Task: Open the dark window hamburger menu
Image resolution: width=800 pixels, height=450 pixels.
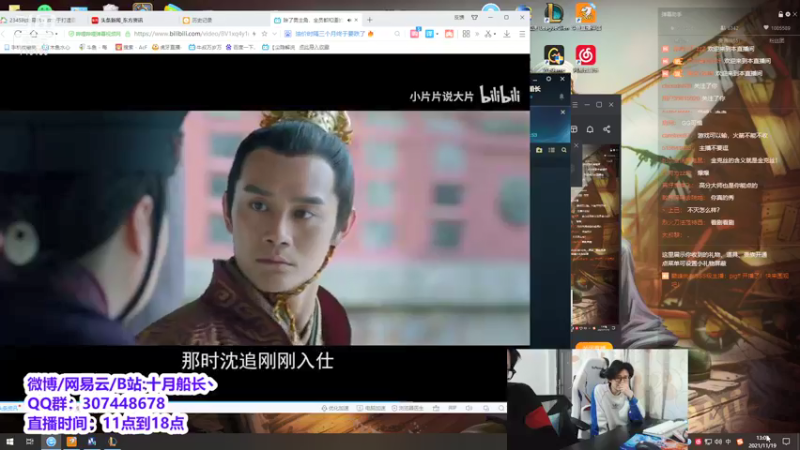Action: (x=575, y=105)
